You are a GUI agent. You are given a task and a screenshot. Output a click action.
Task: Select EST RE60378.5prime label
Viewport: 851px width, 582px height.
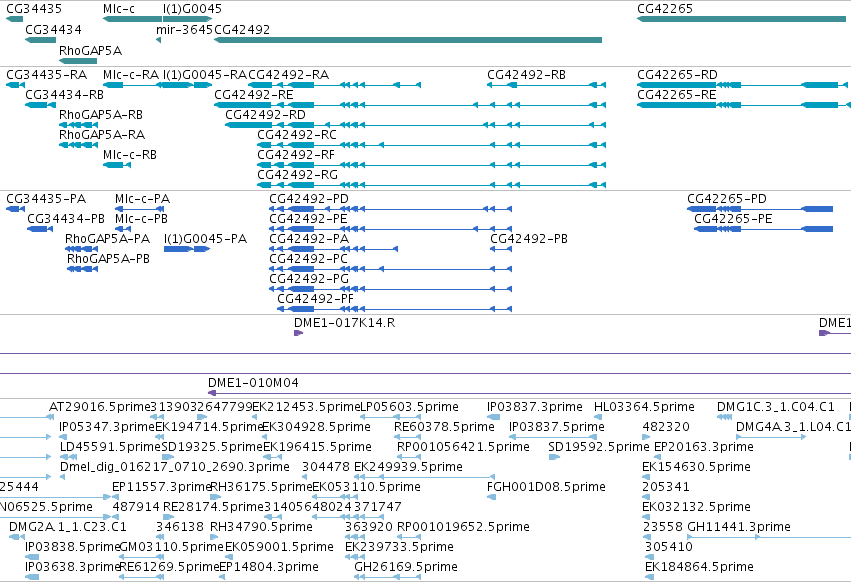click(x=444, y=427)
